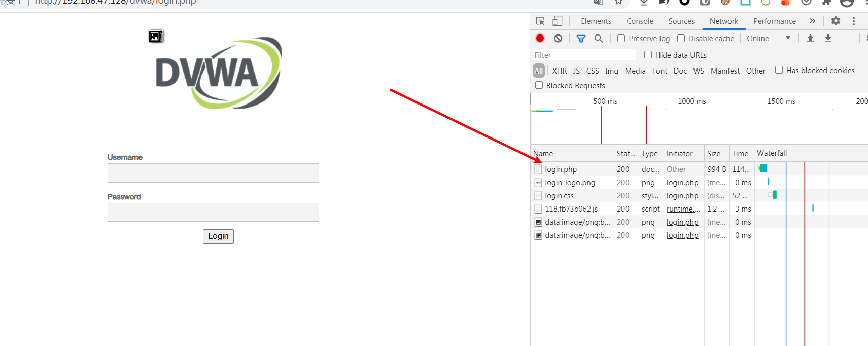Check Blocked Requests option
Image resolution: width=868 pixels, height=346 pixels.
coord(539,85)
